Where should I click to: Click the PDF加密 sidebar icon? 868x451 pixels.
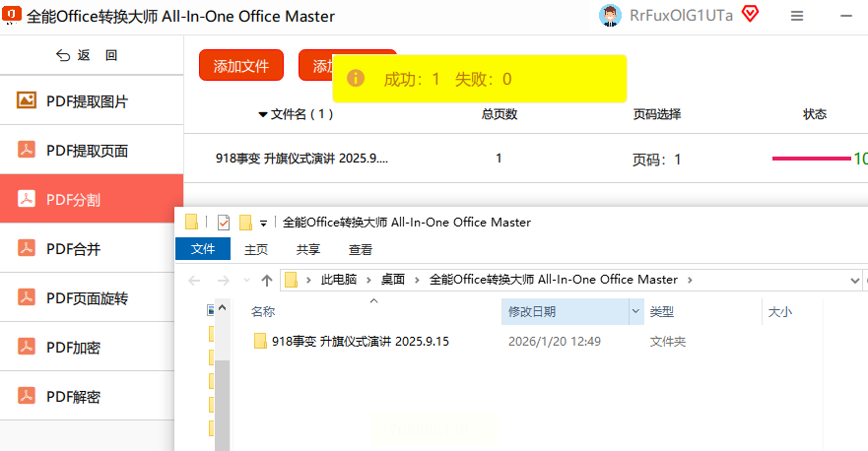pyautogui.click(x=27, y=348)
